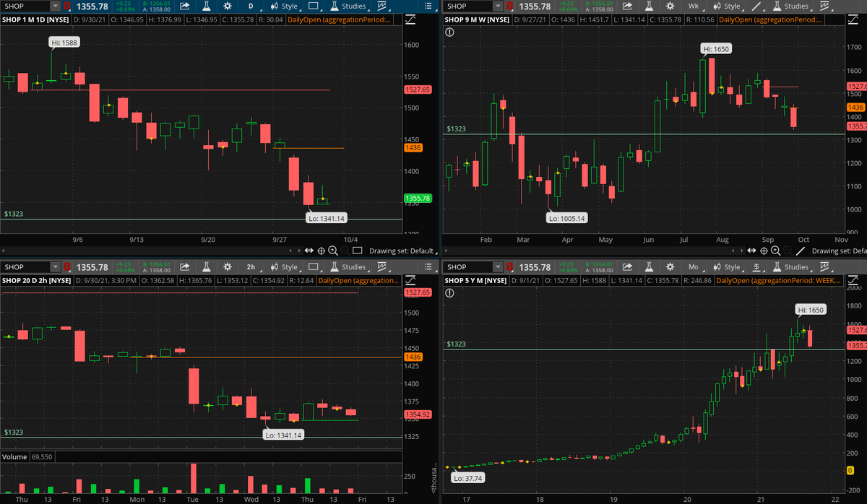Image resolution: width=867 pixels, height=504 pixels.
Task: Open Studies menu in the 2h chart
Action: pyautogui.click(x=348, y=267)
